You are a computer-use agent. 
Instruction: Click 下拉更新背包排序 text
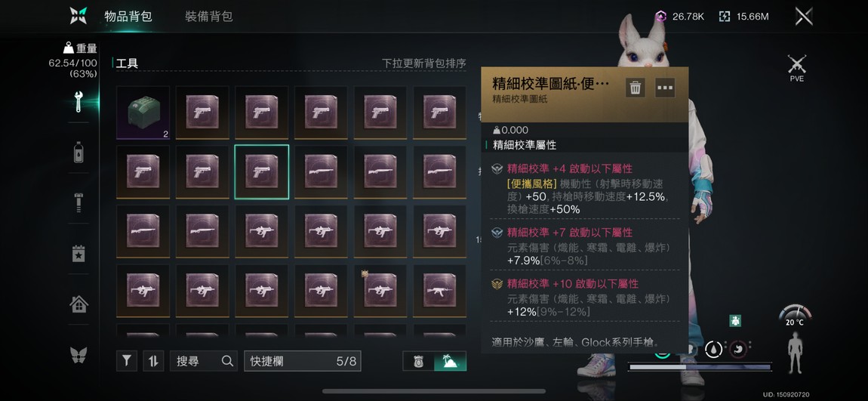(424, 63)
